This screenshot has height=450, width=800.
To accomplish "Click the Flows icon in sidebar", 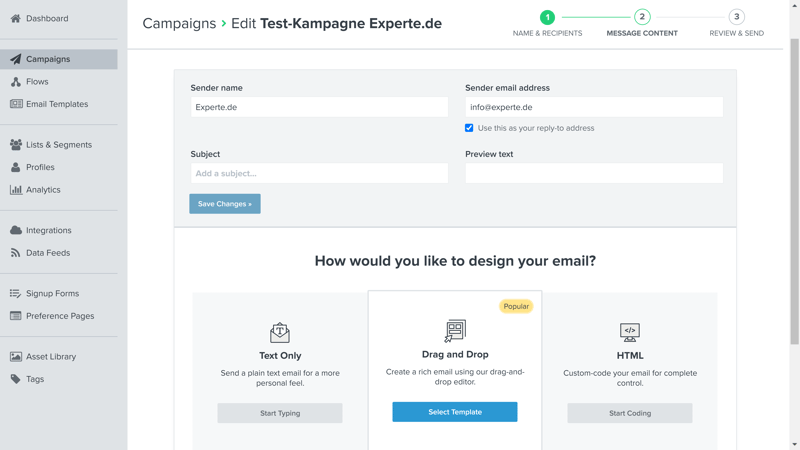I will click(16, 82).
